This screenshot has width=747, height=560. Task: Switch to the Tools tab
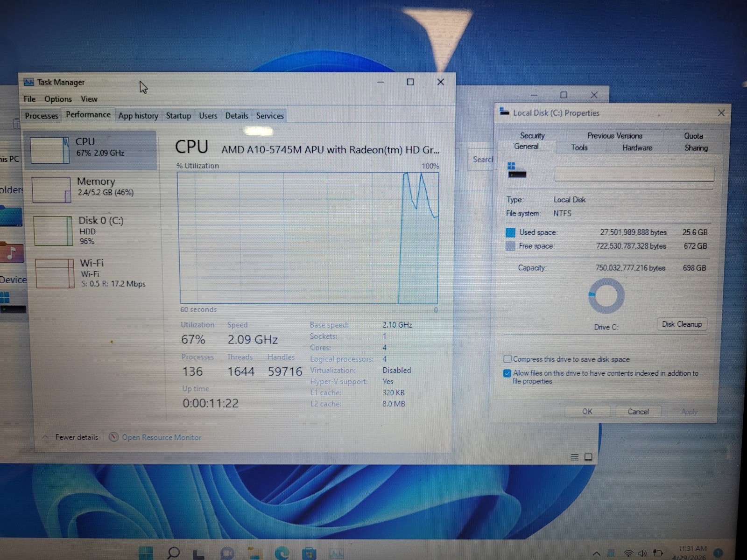tap(579, 147)
